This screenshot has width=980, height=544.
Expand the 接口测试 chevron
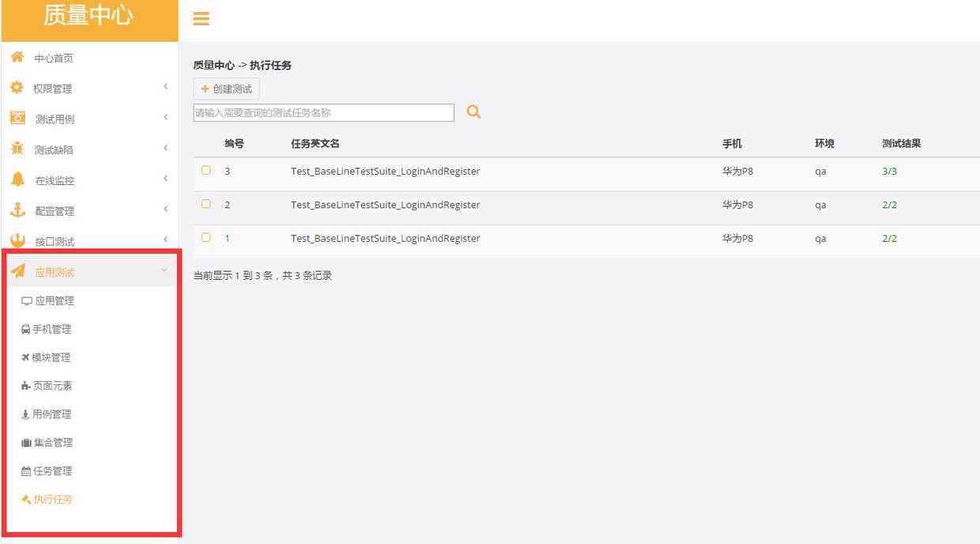pyautogui.click(x=165, y=240)
